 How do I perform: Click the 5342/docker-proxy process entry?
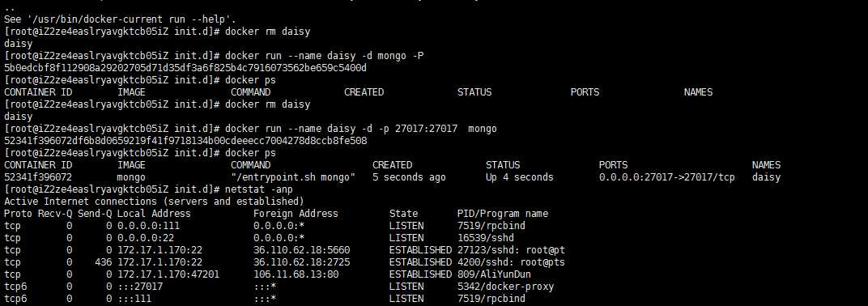click(505, 287)
